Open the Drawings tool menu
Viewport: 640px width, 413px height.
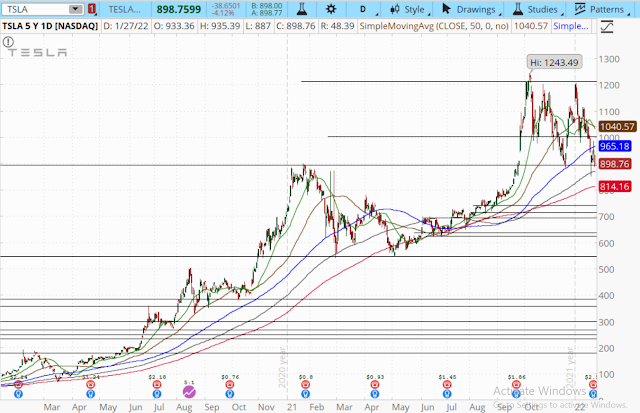click(469, 9)
